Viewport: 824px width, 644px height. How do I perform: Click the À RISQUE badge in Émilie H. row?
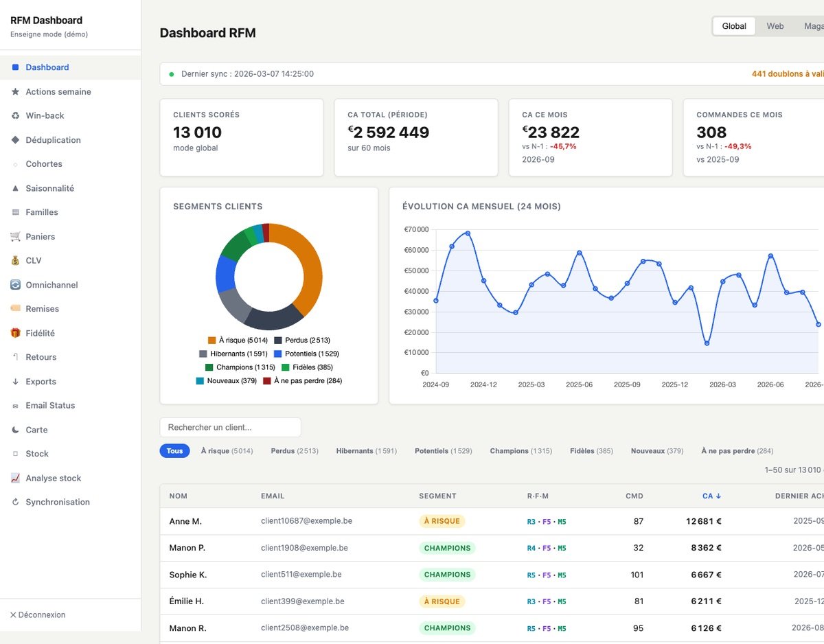[442, 601]
